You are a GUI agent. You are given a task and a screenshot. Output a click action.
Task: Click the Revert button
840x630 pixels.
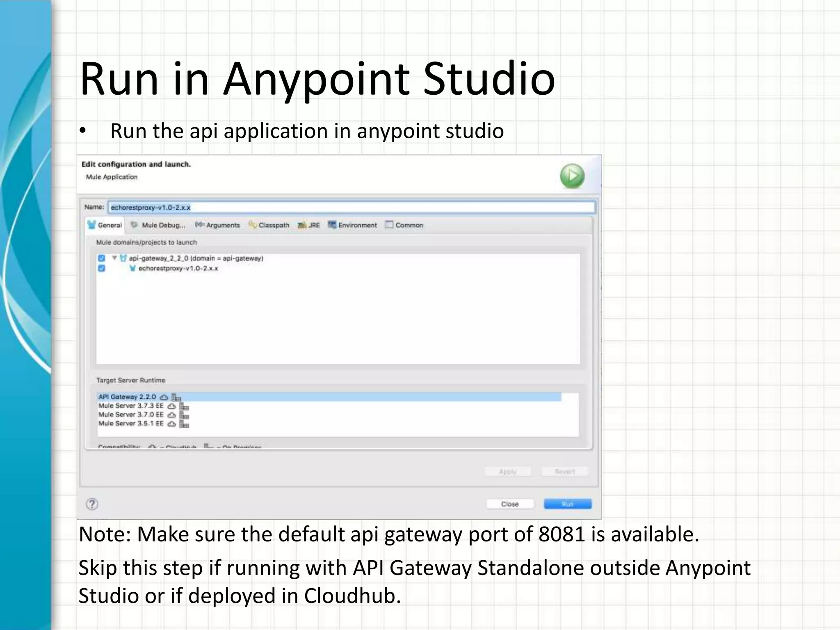565,472
